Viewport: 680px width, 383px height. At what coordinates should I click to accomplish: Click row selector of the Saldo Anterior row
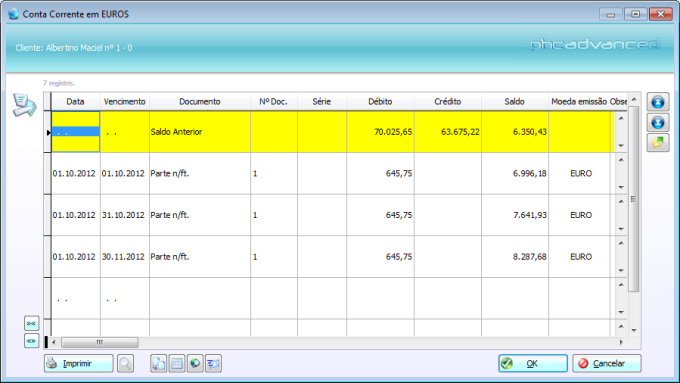pyautogui.click(x=48, y=132)
